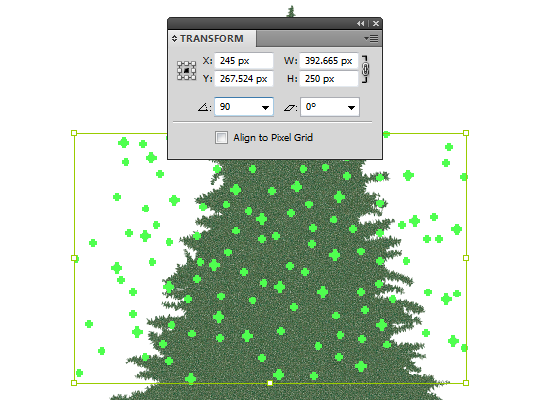550x400 pixels.
Task: Click the shear icon
Action: click(290, 108)
